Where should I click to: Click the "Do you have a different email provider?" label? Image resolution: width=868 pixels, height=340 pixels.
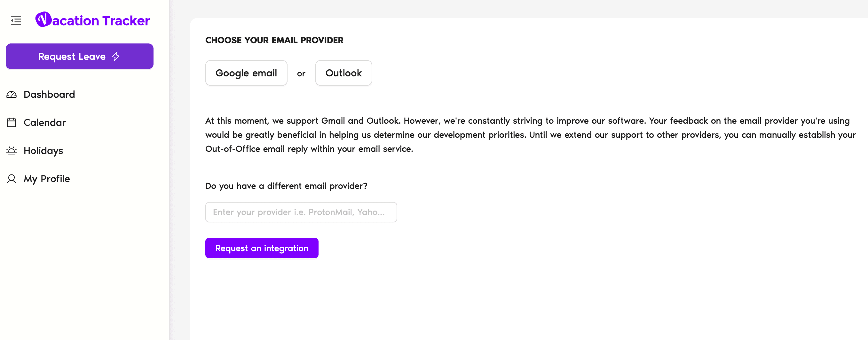[x=286, y=186]
